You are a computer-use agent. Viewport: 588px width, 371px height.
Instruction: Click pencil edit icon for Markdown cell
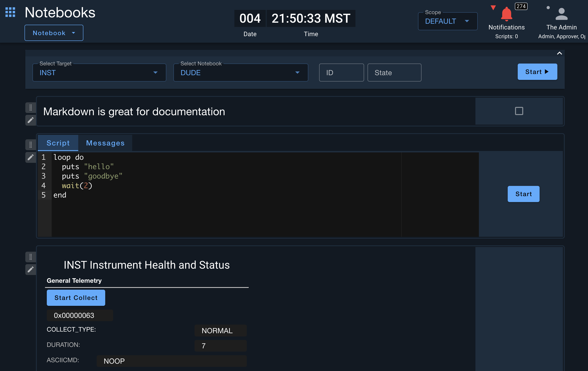click(x=30, y=120)
